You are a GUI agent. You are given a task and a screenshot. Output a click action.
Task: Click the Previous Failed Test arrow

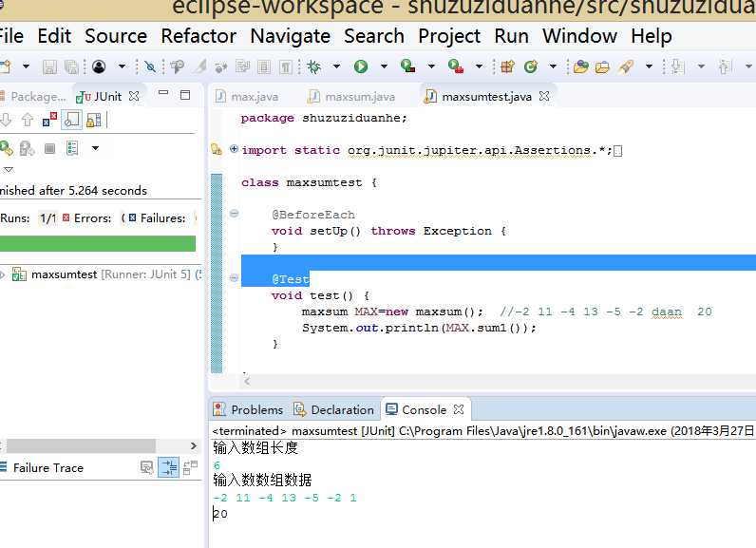click(28, 120)
